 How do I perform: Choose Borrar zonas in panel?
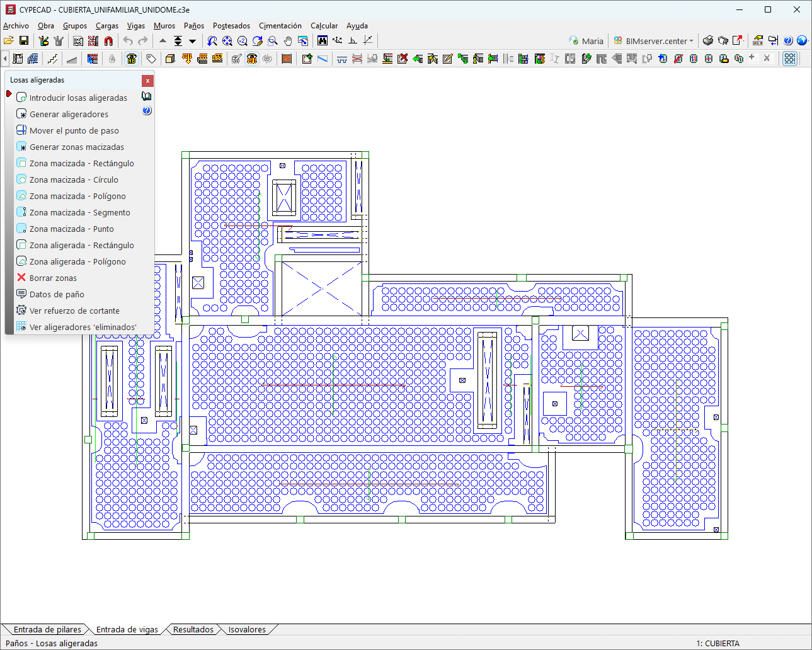point(53,278)
